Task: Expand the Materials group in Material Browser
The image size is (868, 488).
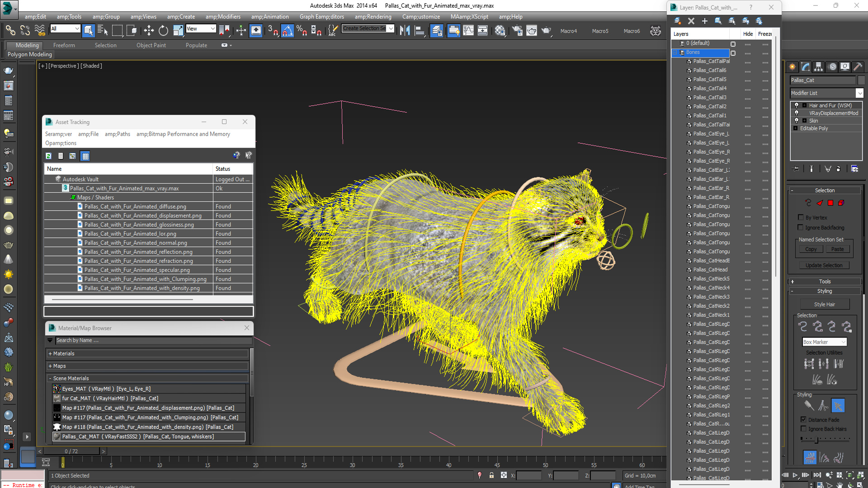Action: 147,353
